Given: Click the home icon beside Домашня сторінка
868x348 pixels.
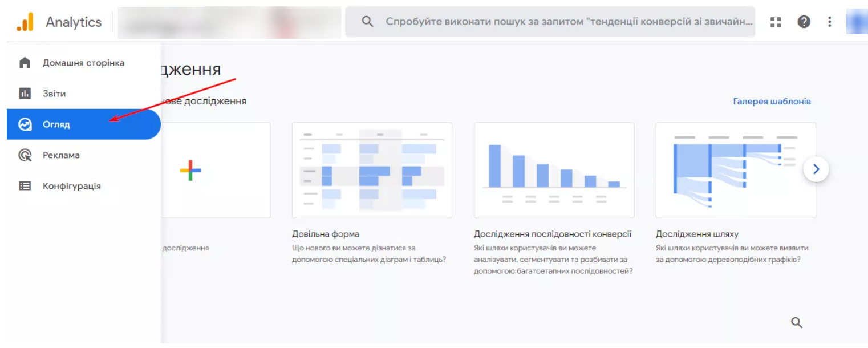Looking at the screenshot, I should coord(25,63).
